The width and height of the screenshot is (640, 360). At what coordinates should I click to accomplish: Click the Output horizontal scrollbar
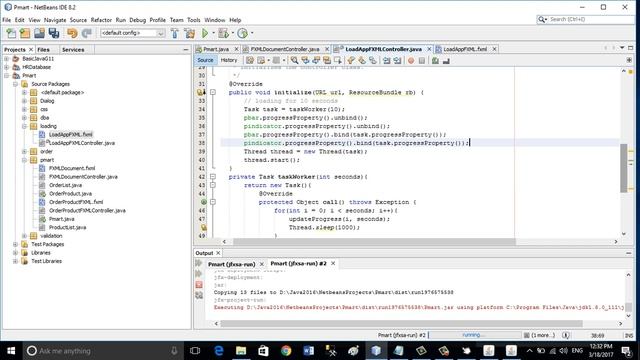[401, 324]
